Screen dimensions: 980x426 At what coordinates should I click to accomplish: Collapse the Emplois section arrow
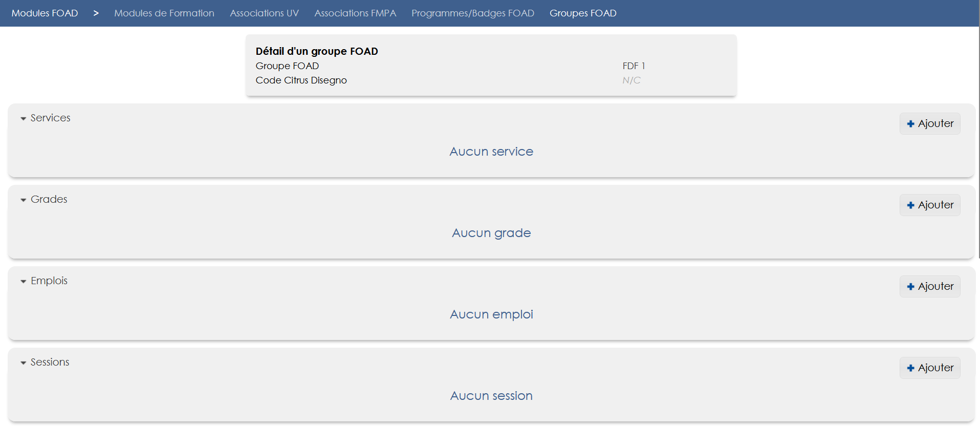[23, 281]
